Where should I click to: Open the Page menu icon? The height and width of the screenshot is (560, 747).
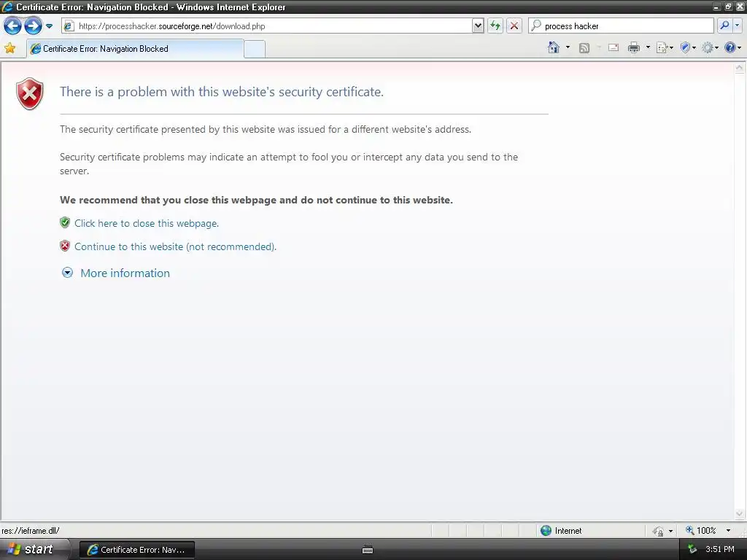click(664, 47)
